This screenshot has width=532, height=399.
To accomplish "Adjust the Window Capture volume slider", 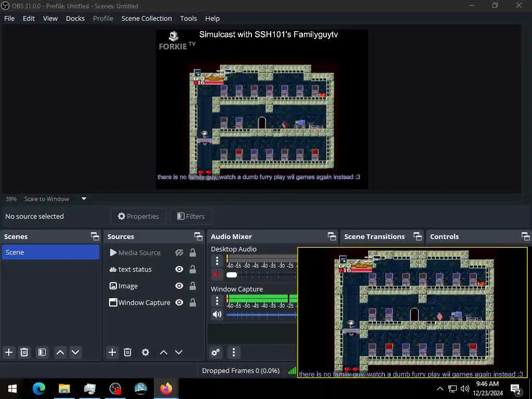I will pos(262,315).
